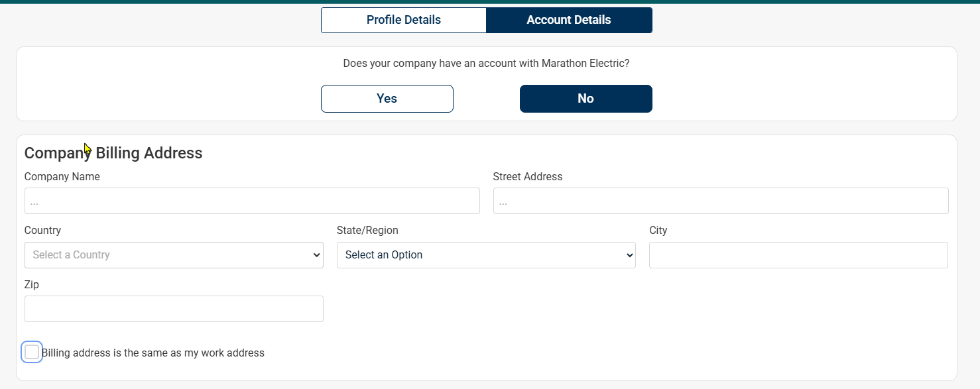Answer Yes to the Marathon Electric account question

387,99
